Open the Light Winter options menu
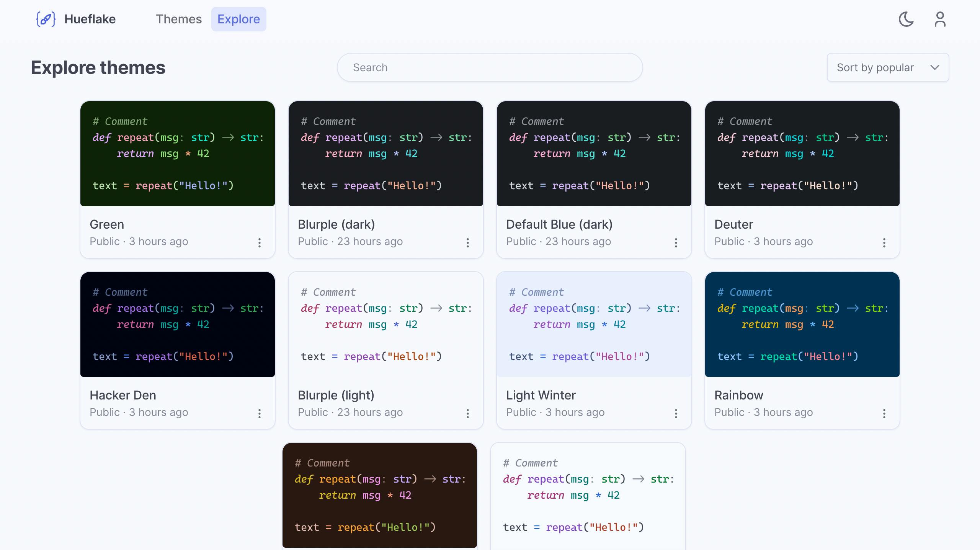This screenshot has width=980, height=550. (676, 413)
